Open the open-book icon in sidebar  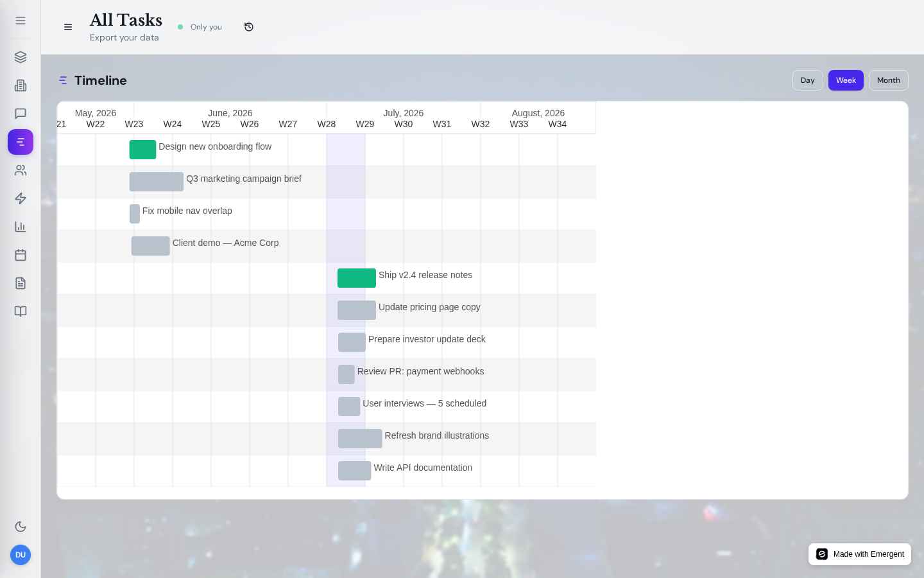coord(21,311)
